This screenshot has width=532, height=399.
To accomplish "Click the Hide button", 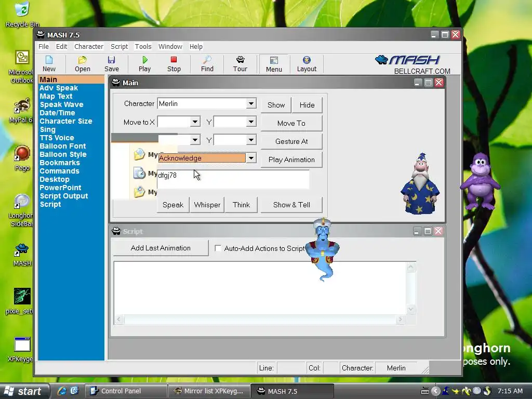I will (307, 105).
